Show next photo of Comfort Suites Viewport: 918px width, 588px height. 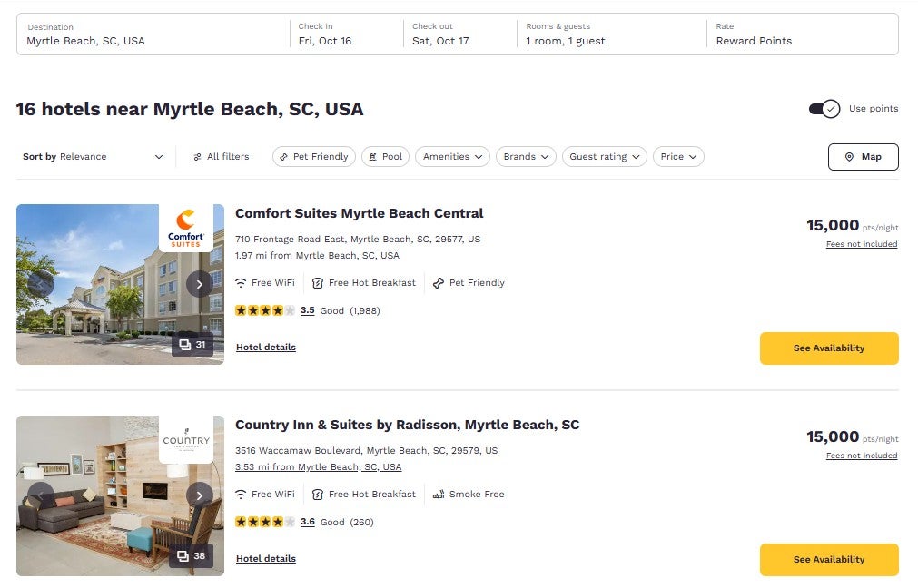click(x=200, y=284)
